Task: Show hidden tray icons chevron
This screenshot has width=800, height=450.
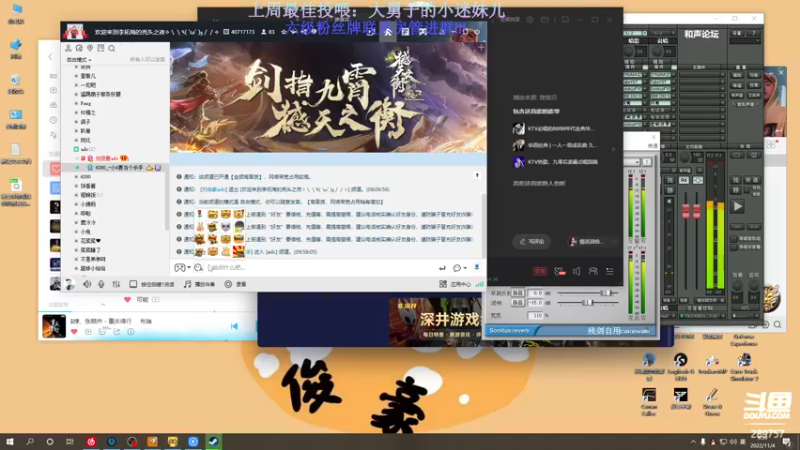Action: point(693,442)
